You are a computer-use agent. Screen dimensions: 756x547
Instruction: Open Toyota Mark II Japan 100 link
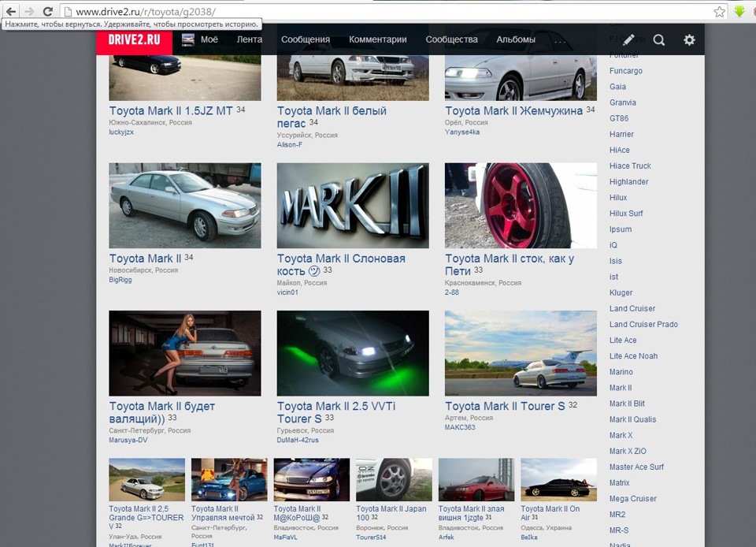point(391,513)
